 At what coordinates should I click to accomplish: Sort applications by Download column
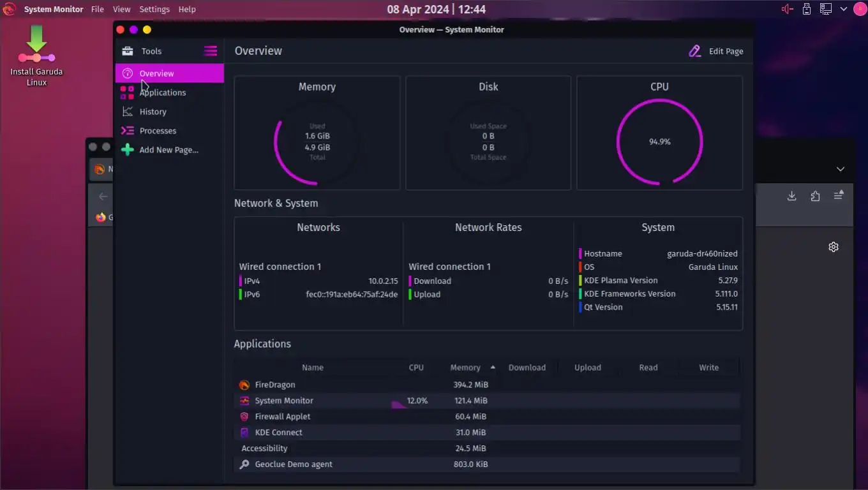[x=527, y=367]
